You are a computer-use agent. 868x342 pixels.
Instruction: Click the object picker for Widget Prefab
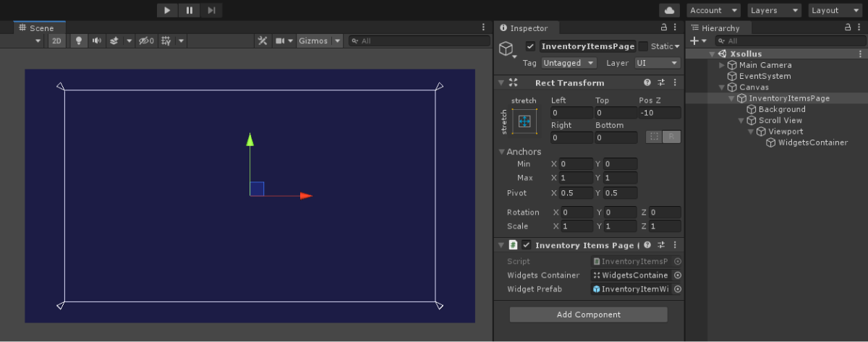678,289
